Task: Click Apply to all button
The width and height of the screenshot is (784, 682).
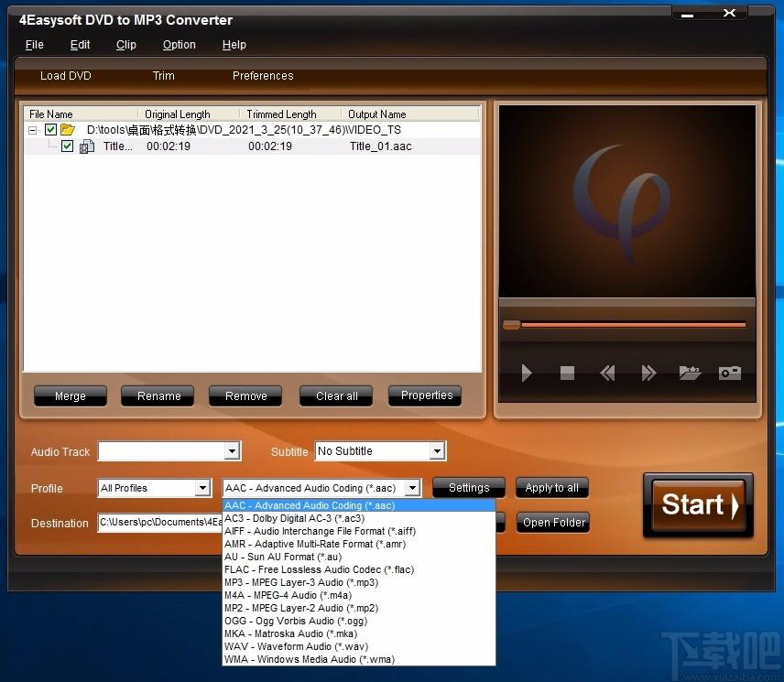Action: pyautogui.click(x=552, y=488)
